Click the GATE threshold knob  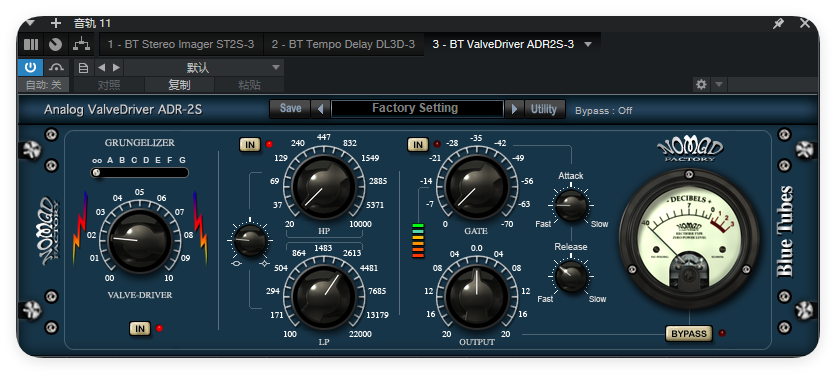click(x=477, y=186)
